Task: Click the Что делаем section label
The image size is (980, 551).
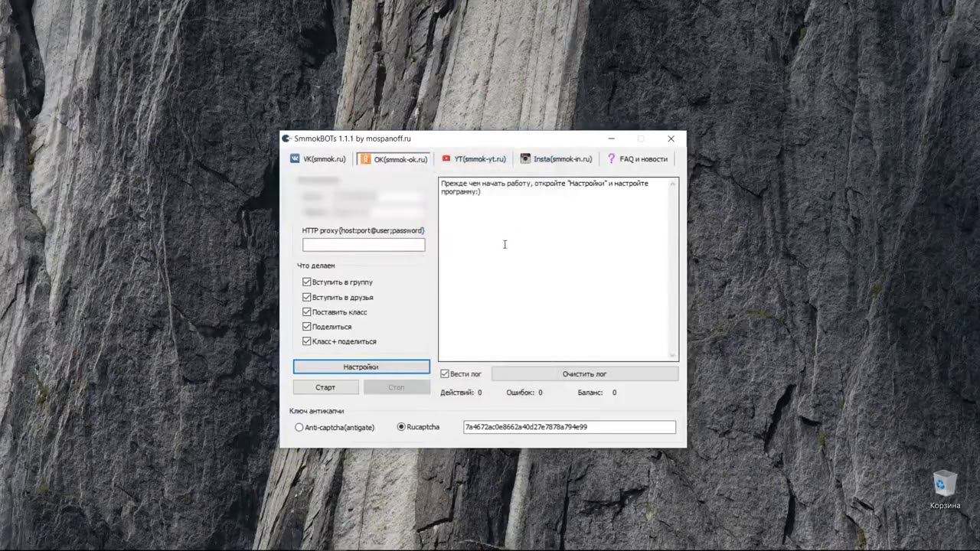Action: 316,266
